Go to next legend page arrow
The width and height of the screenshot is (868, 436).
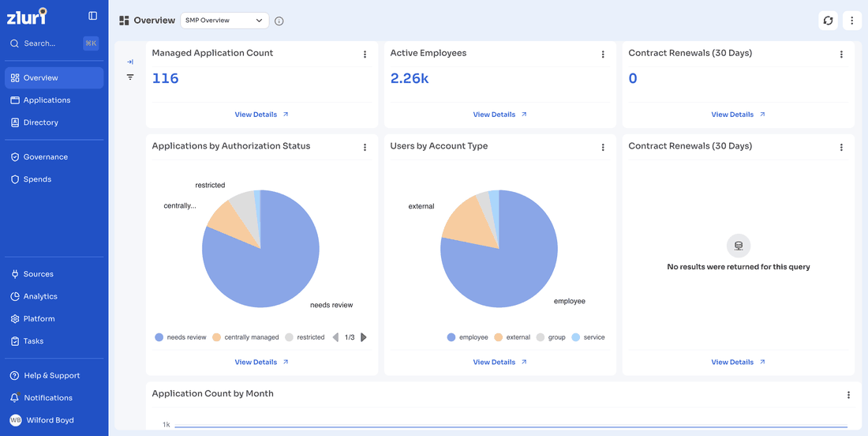tap(364, 337)
